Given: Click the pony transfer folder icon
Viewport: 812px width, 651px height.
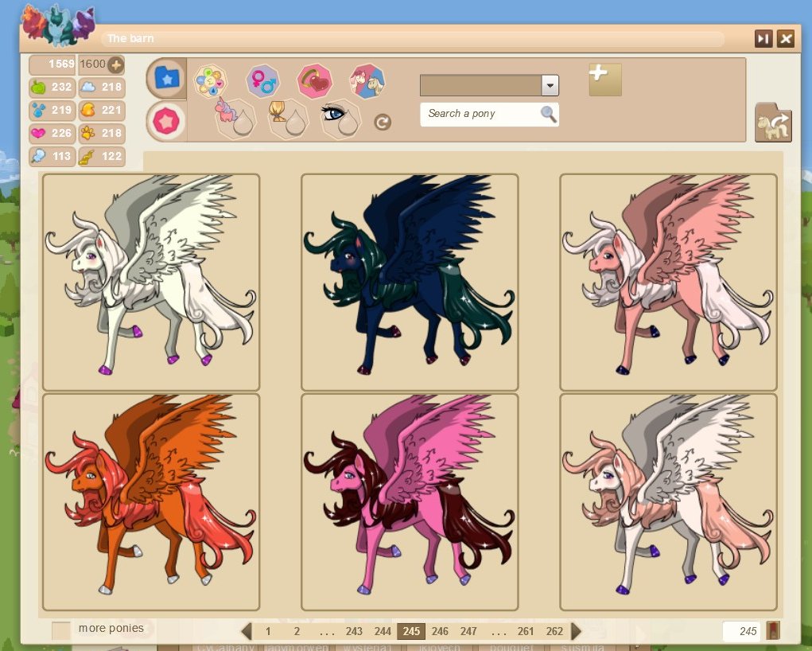Looking at the screenshot, I should pos(773,123).
